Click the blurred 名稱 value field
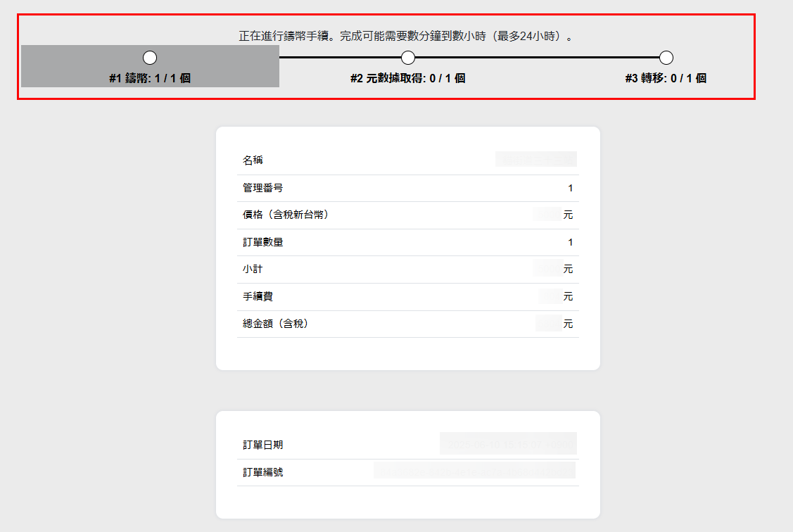793x532 pixels. coord(535,159)
